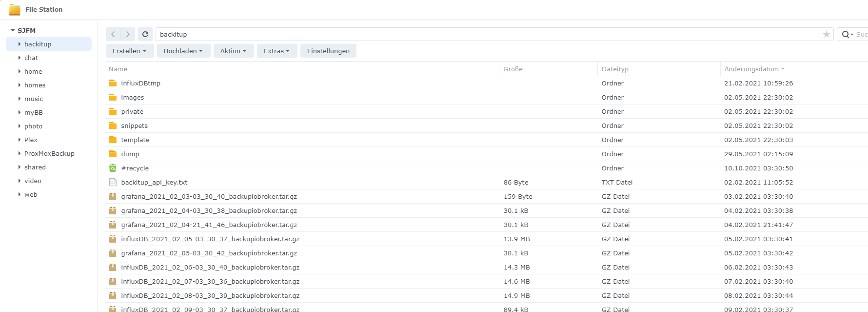Screen dimensions: 868x312
Task: Expand the music folder tree arrow
Action: point(20,99)
